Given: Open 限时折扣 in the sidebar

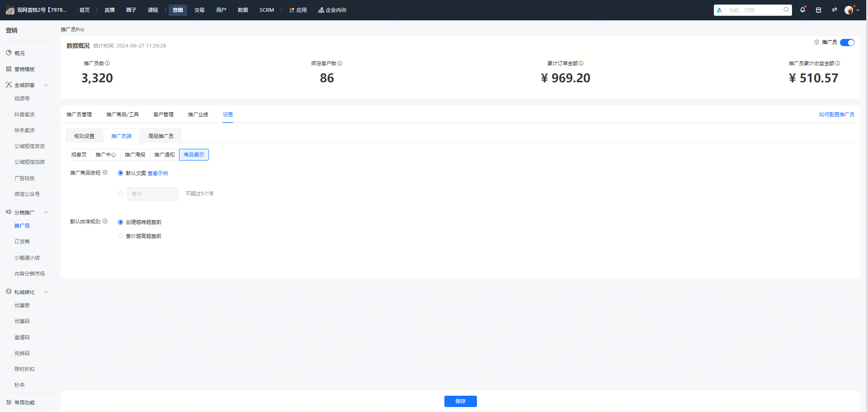Looking at the screenshot, I should click(x=24, y=369).
